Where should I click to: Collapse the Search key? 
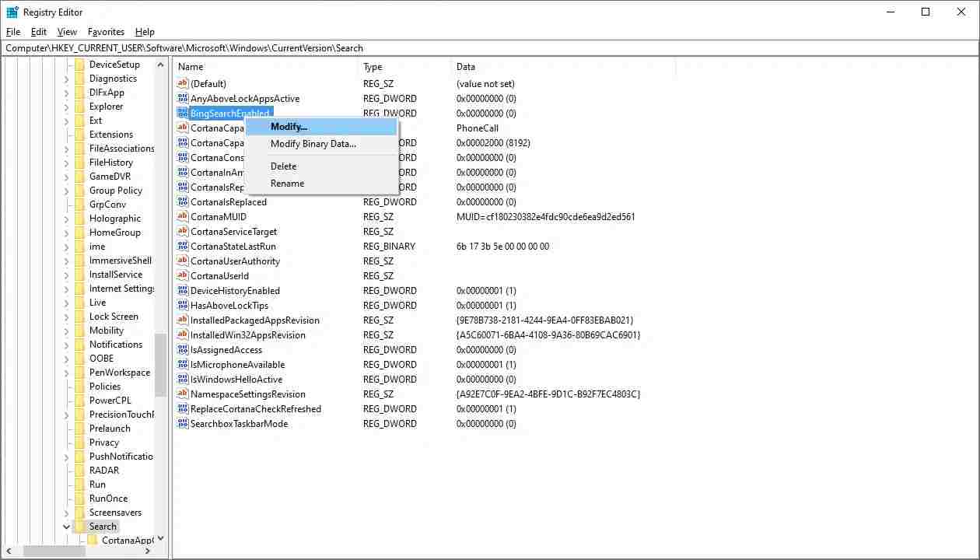point(66,527)
